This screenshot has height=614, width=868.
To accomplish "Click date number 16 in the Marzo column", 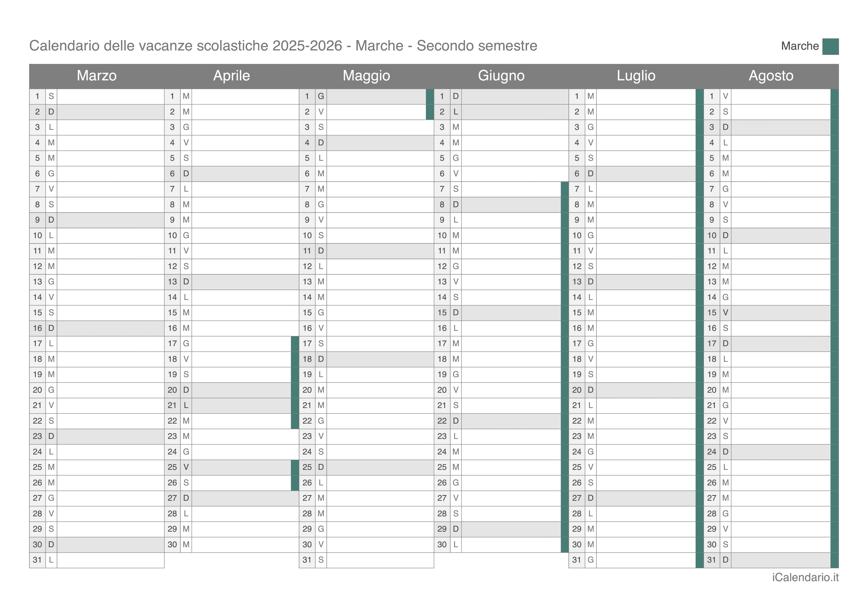I will point(37,328).
